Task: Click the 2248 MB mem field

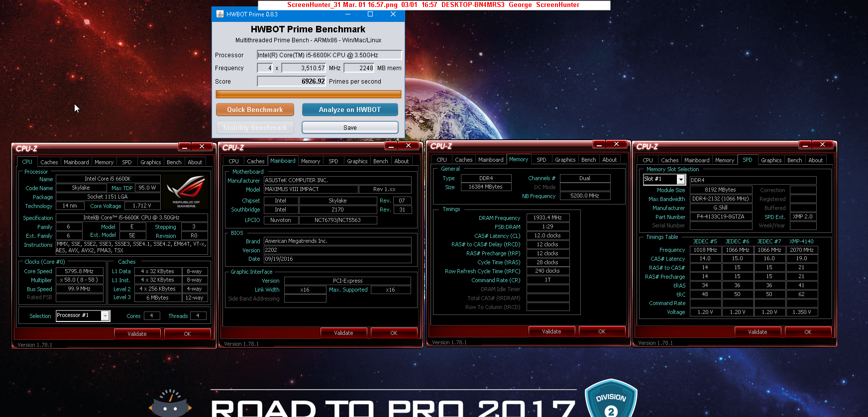Action: click(359, 68)
